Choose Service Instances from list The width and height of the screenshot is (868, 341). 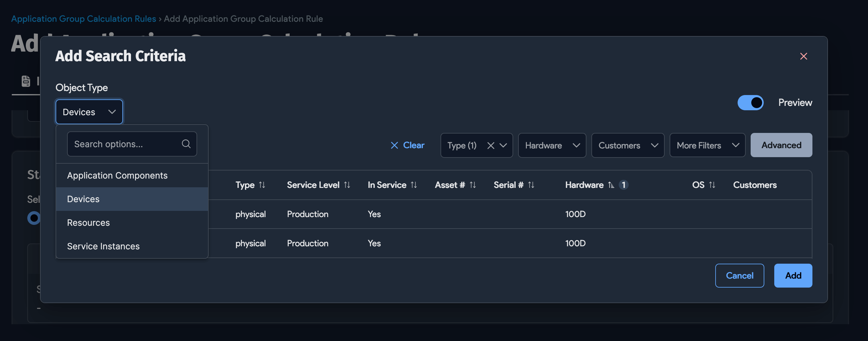[103, 246]
